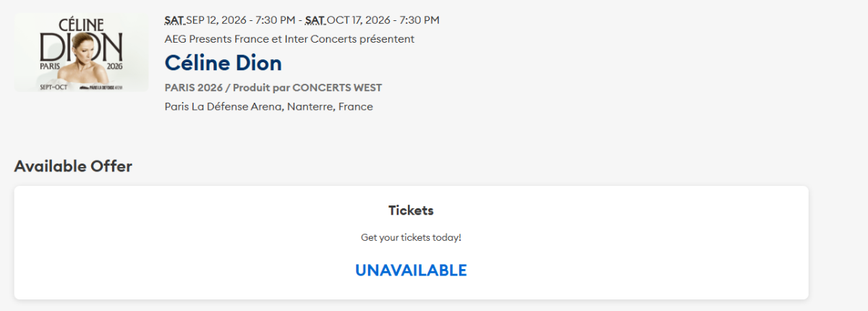
Task: Click the 'Get your tickets today!' text
Action: pos(411,237)
